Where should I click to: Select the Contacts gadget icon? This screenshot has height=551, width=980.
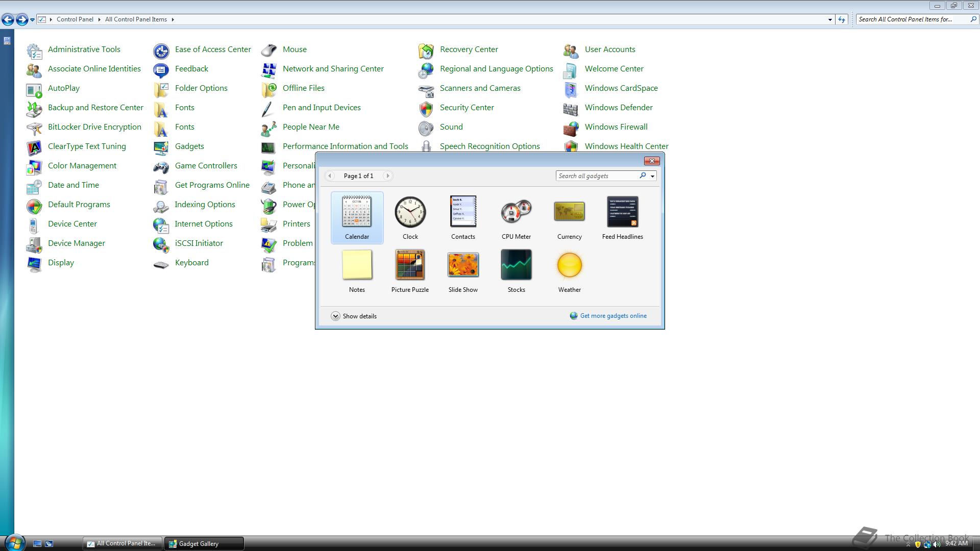463,211
